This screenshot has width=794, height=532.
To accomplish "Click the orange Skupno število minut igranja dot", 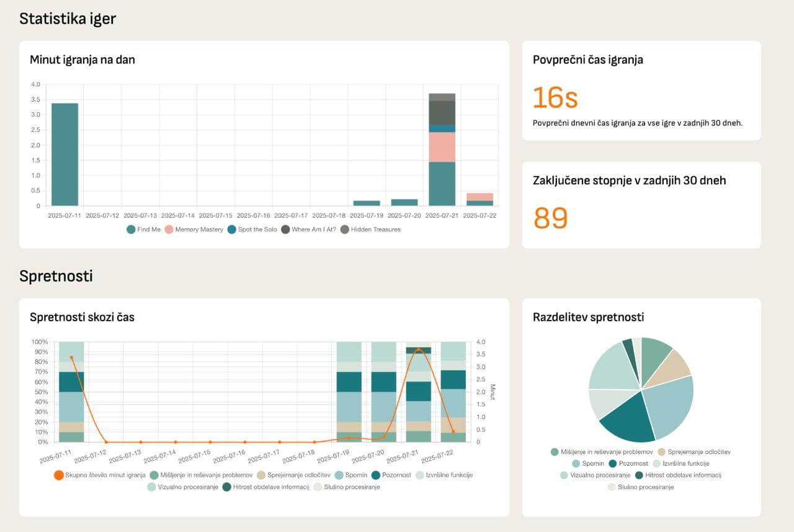I will (x=58, y=475).
